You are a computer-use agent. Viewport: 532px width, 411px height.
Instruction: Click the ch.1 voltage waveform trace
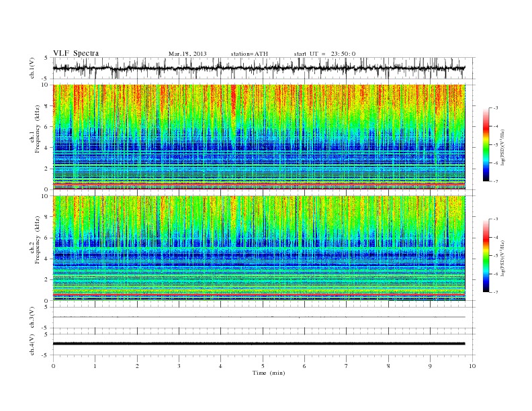click(259, 68)
